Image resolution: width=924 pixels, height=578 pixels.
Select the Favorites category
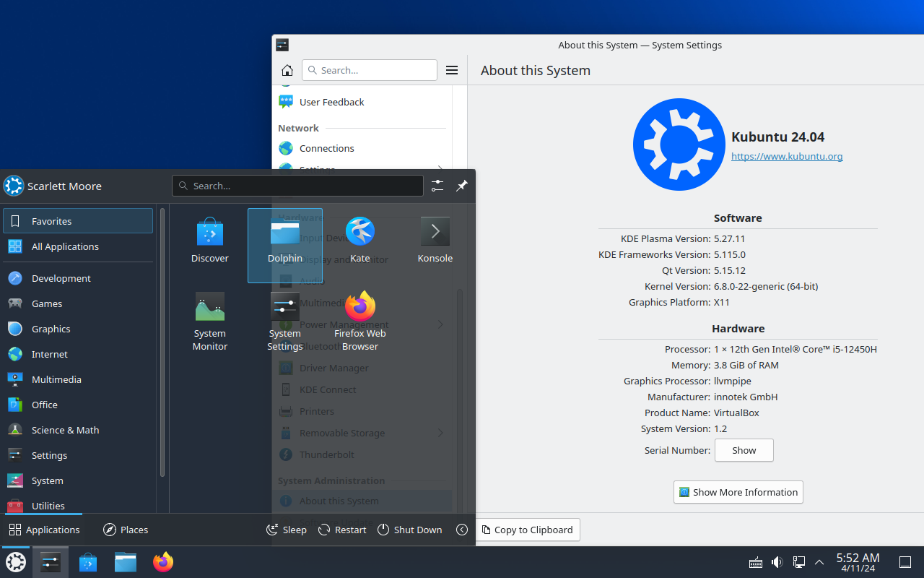pos(78,221)
